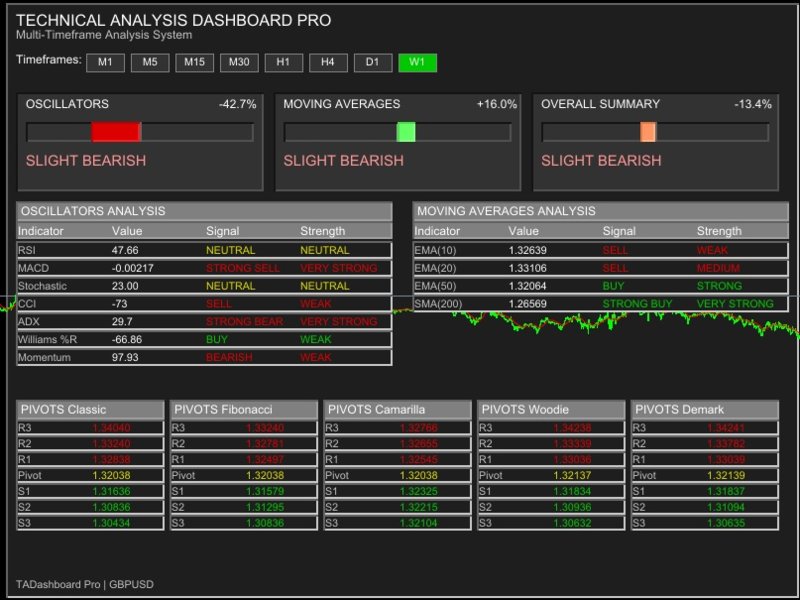Click the Overall Summary SLIGHT BEARISH label
This screenshot has width=800, height=600.
[x=602, y=161]
